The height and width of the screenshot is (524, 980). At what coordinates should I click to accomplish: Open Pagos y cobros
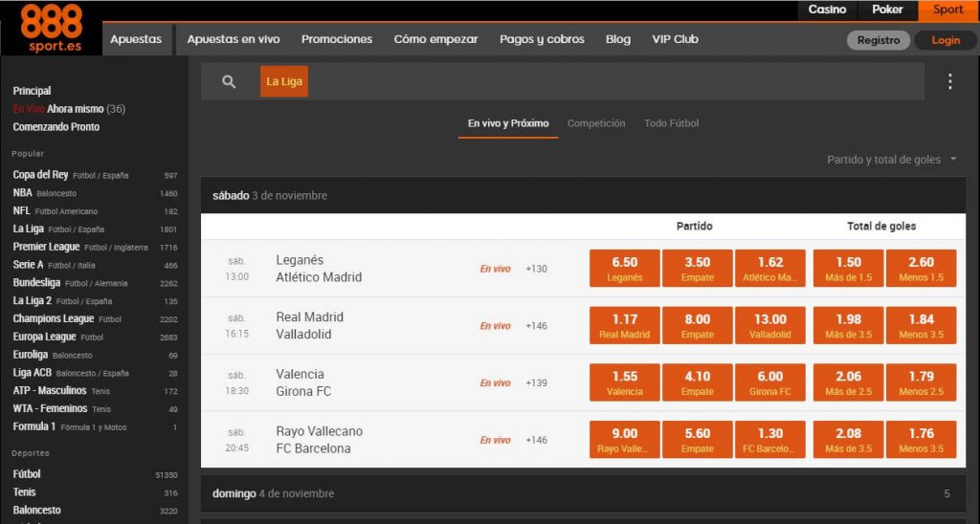click(x=542, y=38)
